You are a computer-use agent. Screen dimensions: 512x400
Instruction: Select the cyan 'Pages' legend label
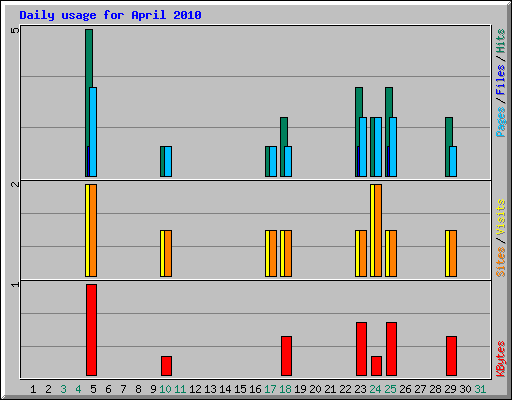tap(500, 122)
